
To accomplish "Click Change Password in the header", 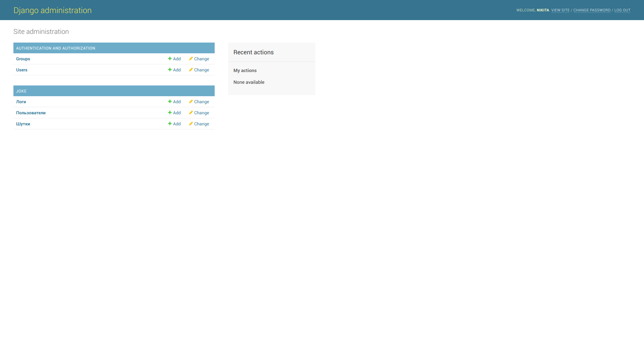I will point(592,10).
